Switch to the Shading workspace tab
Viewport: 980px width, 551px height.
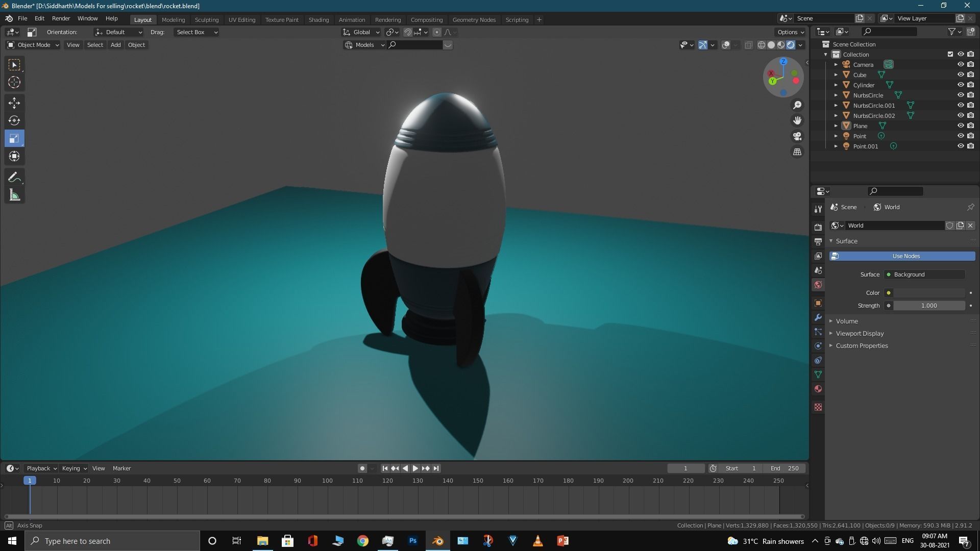coord(318,19)
